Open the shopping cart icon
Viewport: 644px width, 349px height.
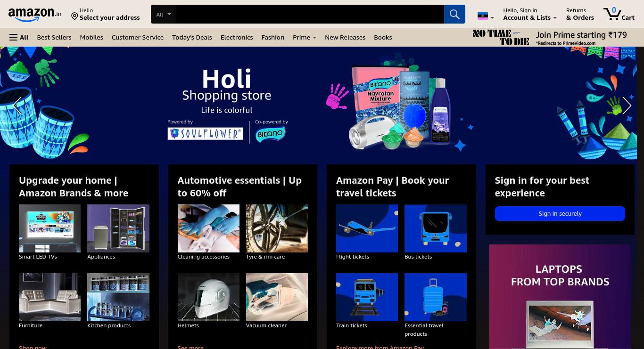coord(619,14)
